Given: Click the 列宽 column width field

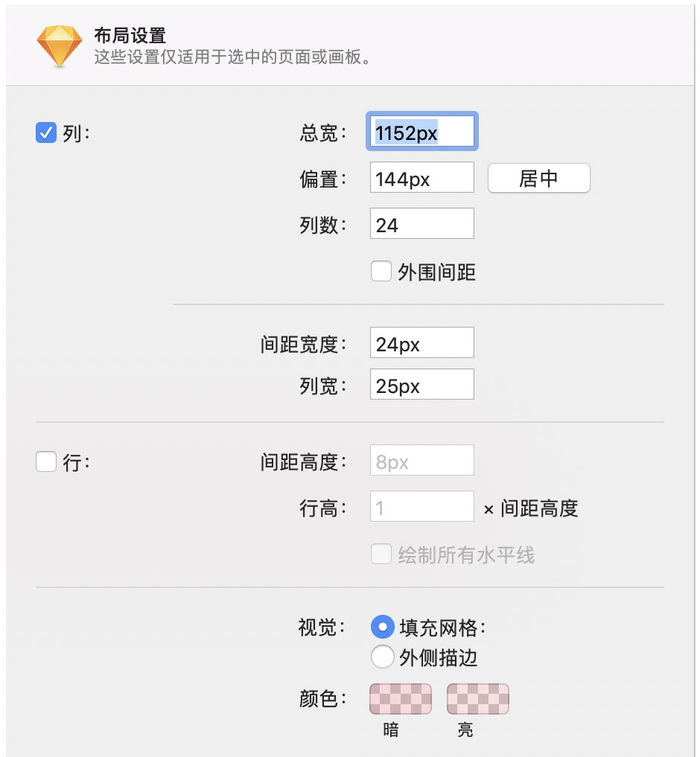Looking at the screenshot, I should point(422,384).
